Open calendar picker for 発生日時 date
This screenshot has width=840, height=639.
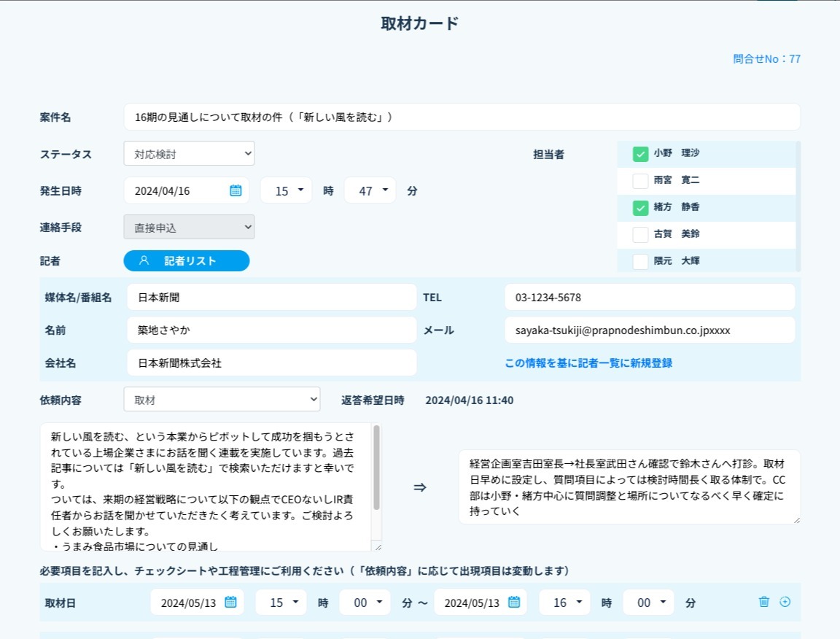236,190
